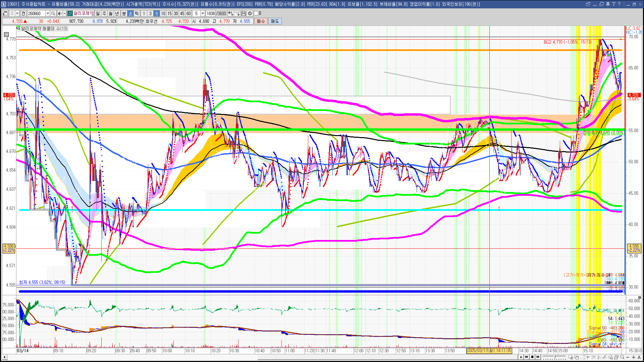
Task: Click the save chart floppy icon
Action: tap(244, 13)
